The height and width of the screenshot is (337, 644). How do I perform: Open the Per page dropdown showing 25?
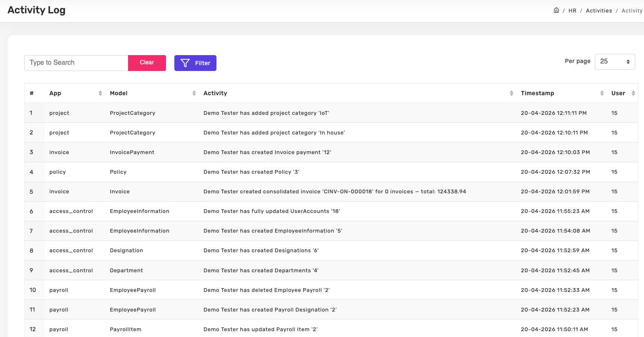(615, 62)
